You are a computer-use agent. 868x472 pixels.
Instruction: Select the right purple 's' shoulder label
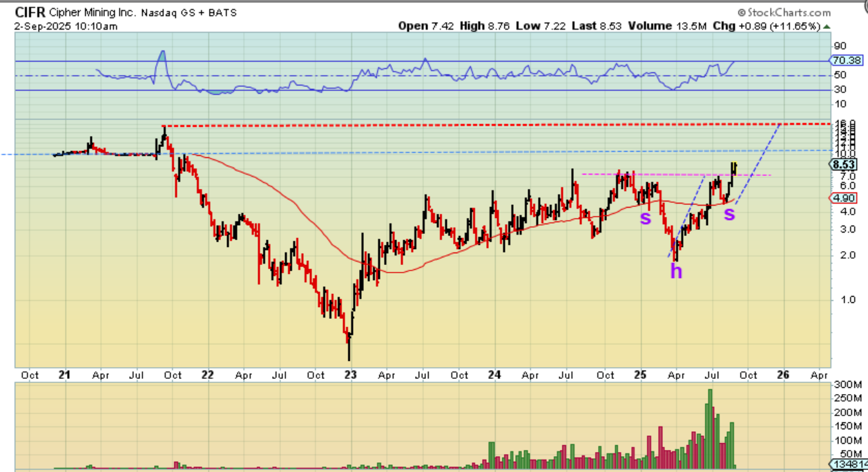pos(729,214)
